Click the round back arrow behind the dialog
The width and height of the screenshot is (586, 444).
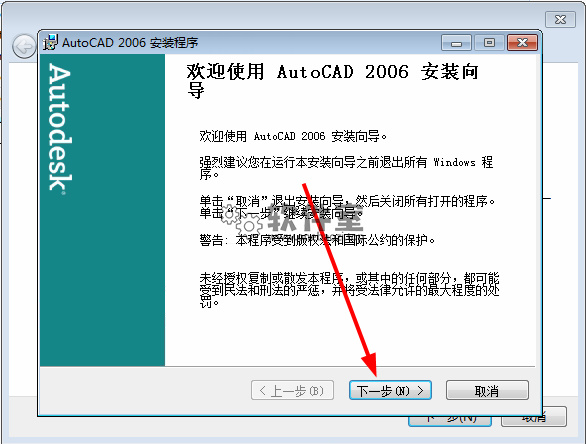[24, 47]
